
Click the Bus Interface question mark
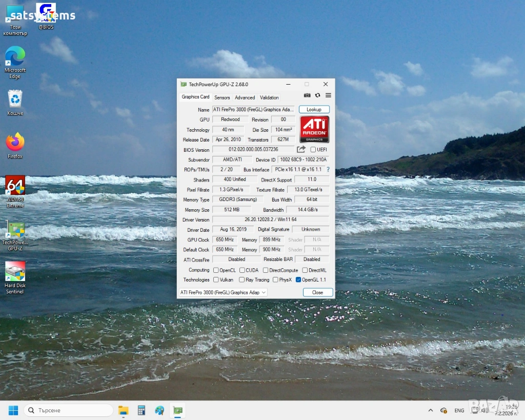[328, 169]
